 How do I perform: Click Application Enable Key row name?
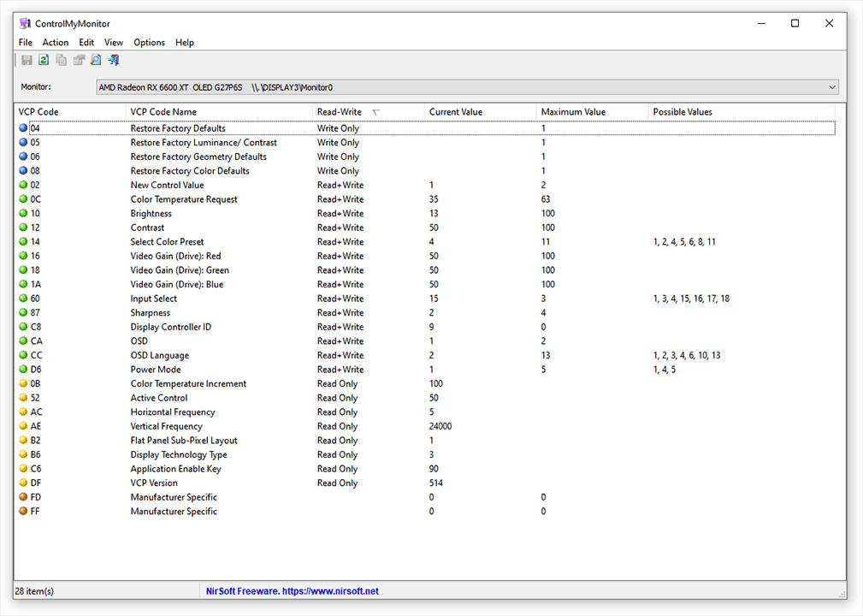tap(175, 469)
